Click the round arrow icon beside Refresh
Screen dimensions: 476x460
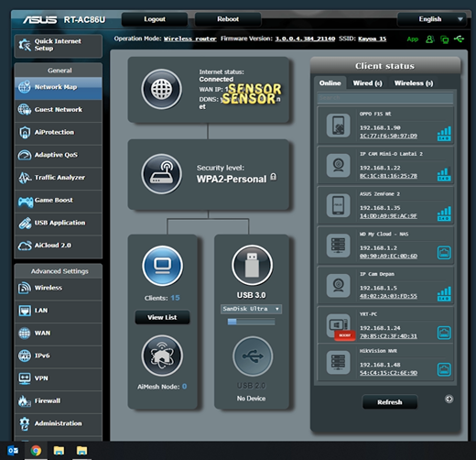pos(449,399)
